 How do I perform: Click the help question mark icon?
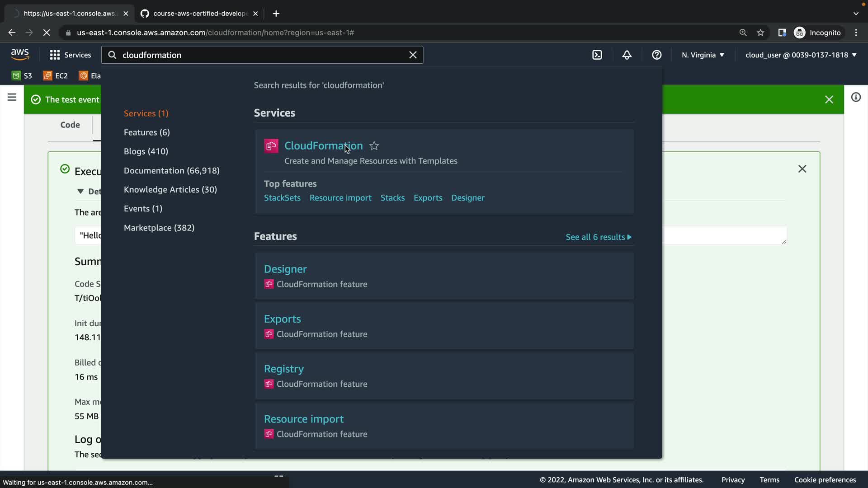(656, 55)
